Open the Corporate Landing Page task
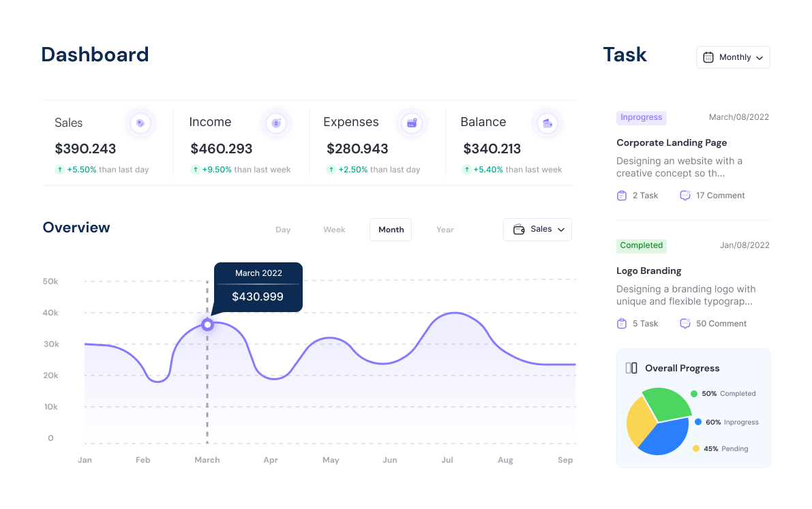The image size is (812, 509). [x=672, y=142]
